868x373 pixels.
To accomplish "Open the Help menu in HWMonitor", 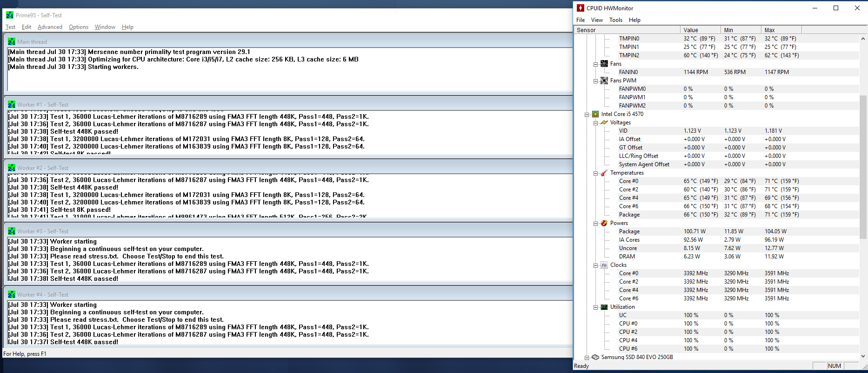I will coord(634,20).
